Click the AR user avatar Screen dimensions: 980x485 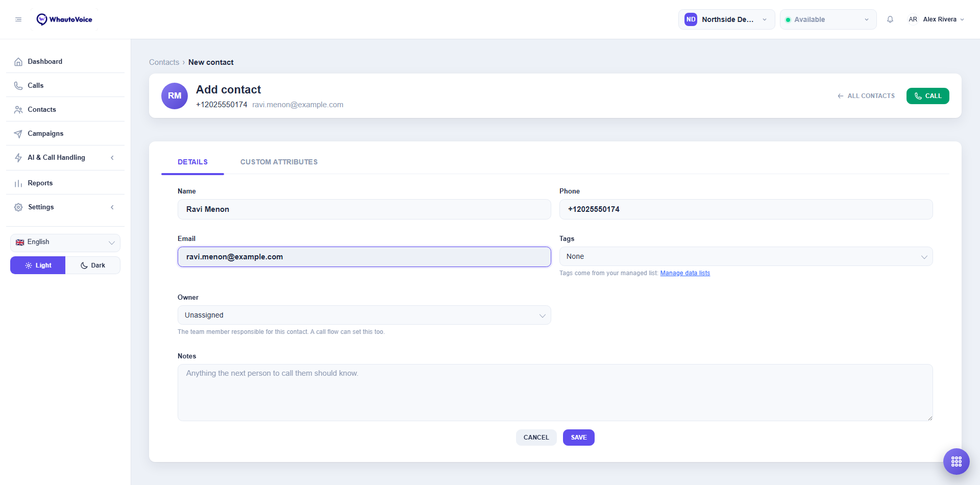click(x=913, y=19)
